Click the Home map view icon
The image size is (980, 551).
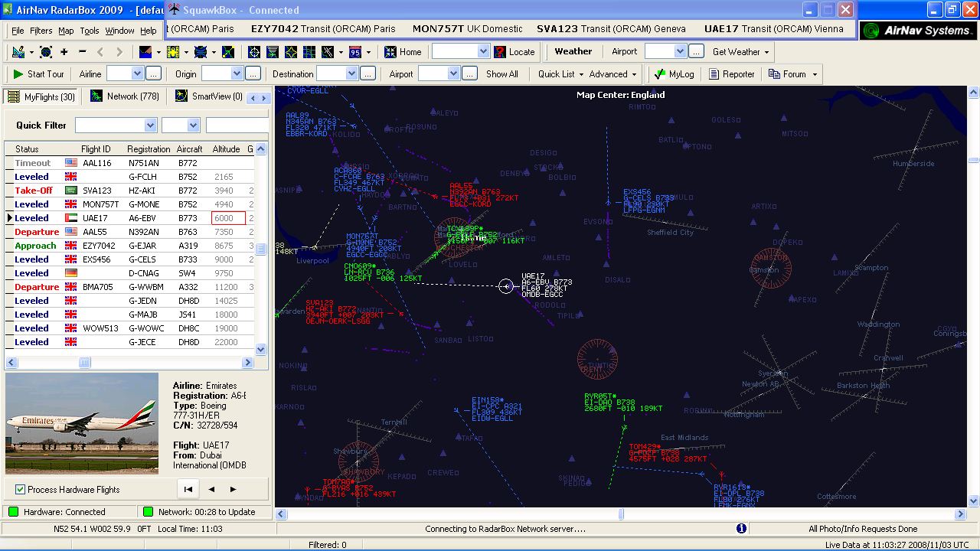(403, 51)
